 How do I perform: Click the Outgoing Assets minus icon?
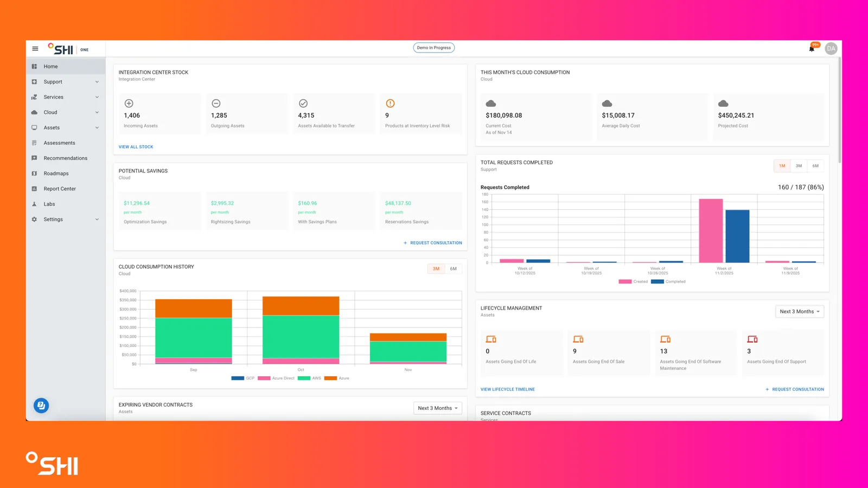(216, 103)
